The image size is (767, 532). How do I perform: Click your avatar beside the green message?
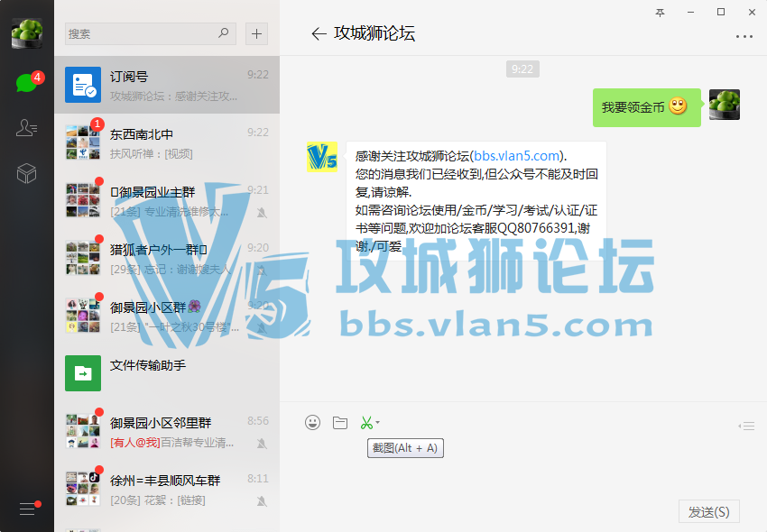tap(725, 105)
